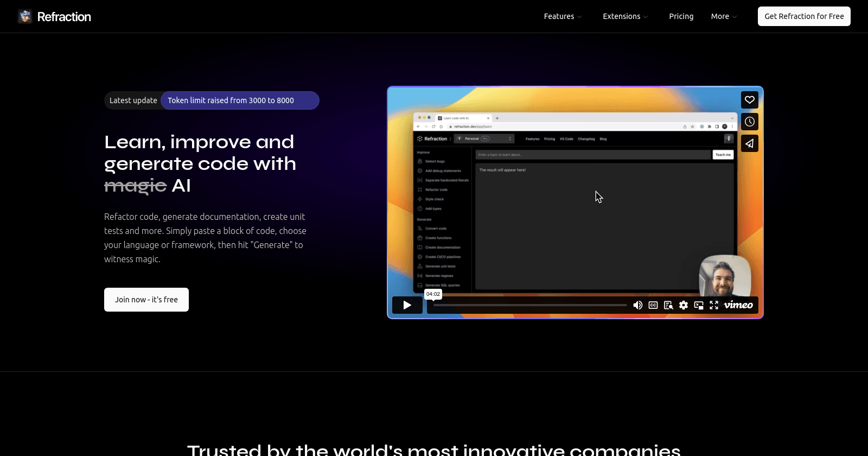Add video to Watch Later

pos(750,122)
